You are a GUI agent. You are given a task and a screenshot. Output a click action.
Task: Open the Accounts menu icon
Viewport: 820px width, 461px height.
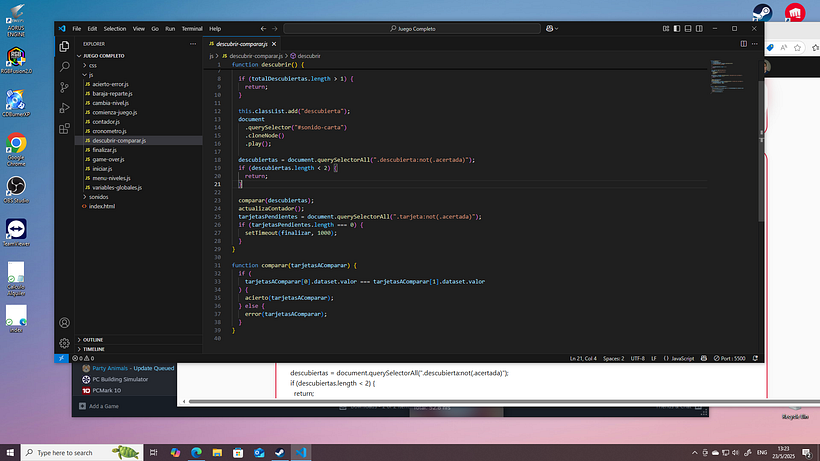[x=64, y=323]
